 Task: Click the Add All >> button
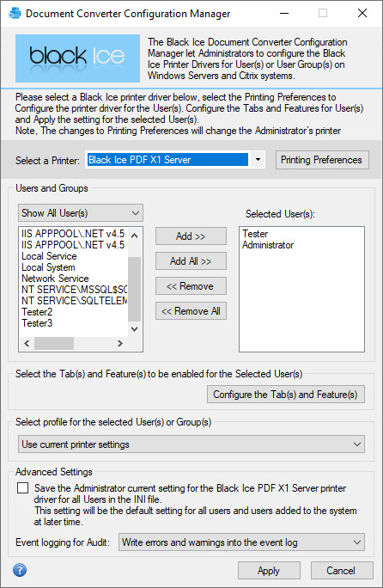[191, 261]
